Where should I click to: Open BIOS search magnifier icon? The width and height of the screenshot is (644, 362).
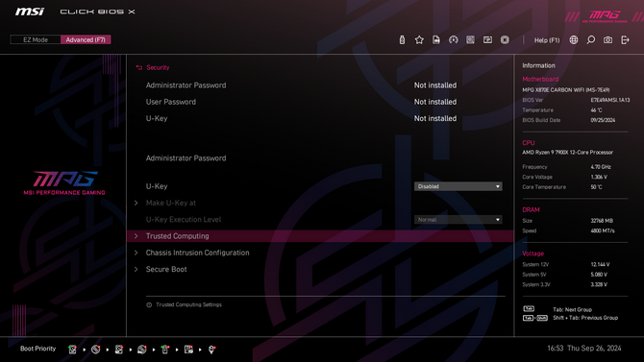(590, 39)
